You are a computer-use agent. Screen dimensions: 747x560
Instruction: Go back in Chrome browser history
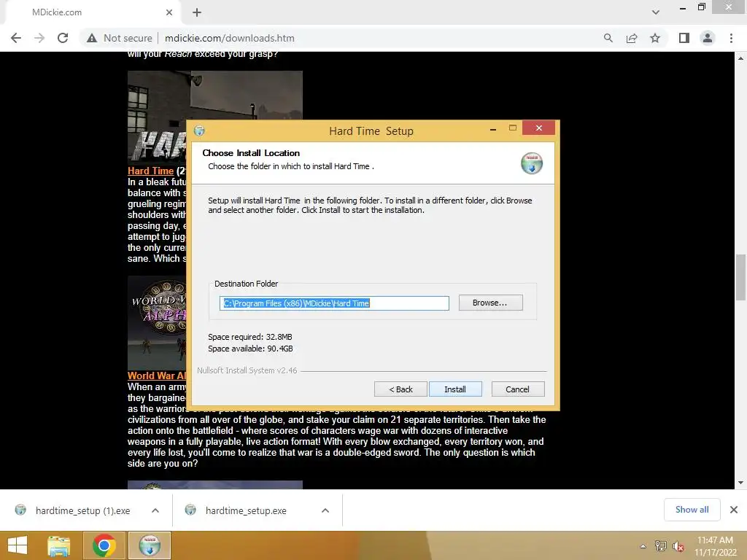[16, 38]
